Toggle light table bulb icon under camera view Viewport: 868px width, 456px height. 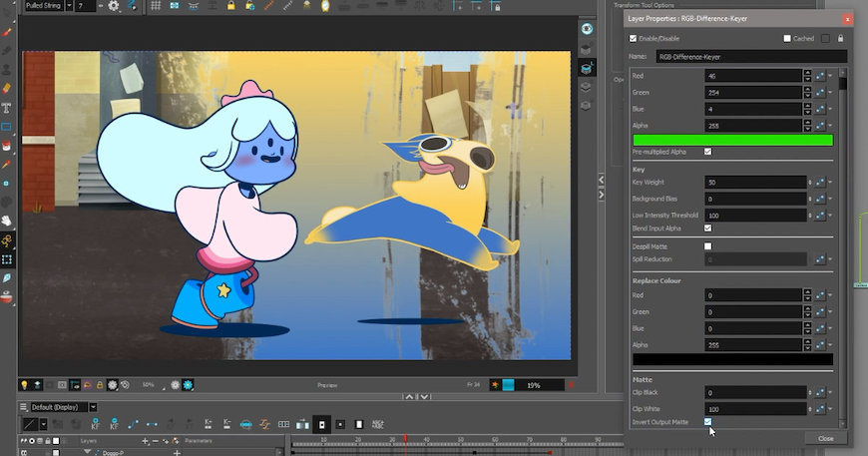coord(24,384)
